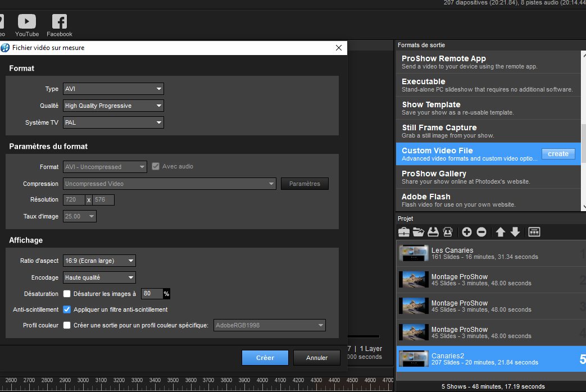This screenshot has width=586, height=392.
Task: Click the resolution height field 576
Action: pyautogui.click(x=103, y=199)
